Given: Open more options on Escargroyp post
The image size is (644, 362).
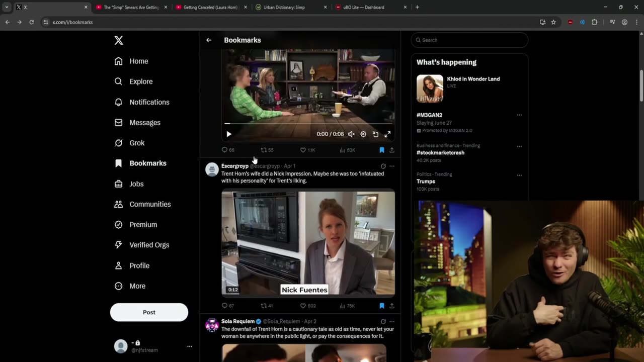Looking at the screenshot, I should [392, 166].
